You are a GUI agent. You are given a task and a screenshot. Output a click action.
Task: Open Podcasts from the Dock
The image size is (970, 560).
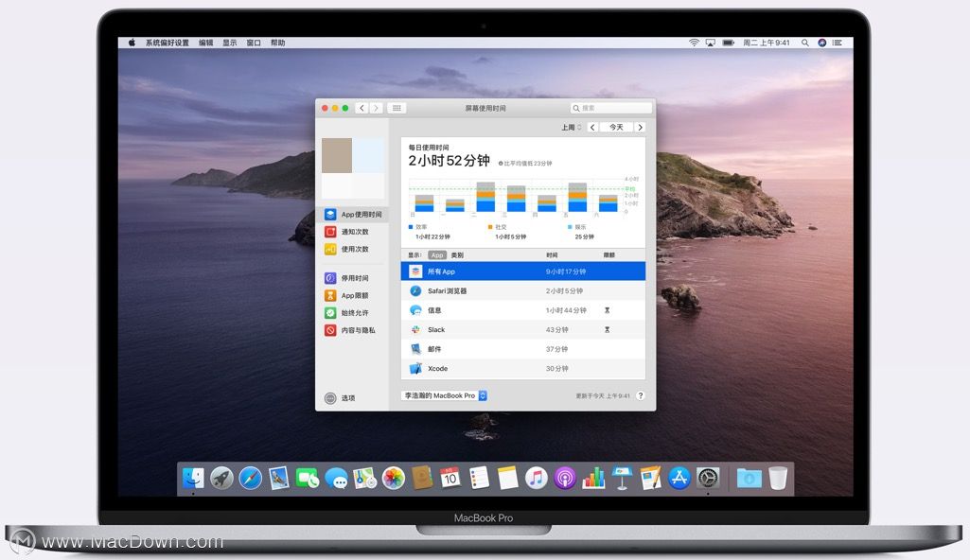565,478
